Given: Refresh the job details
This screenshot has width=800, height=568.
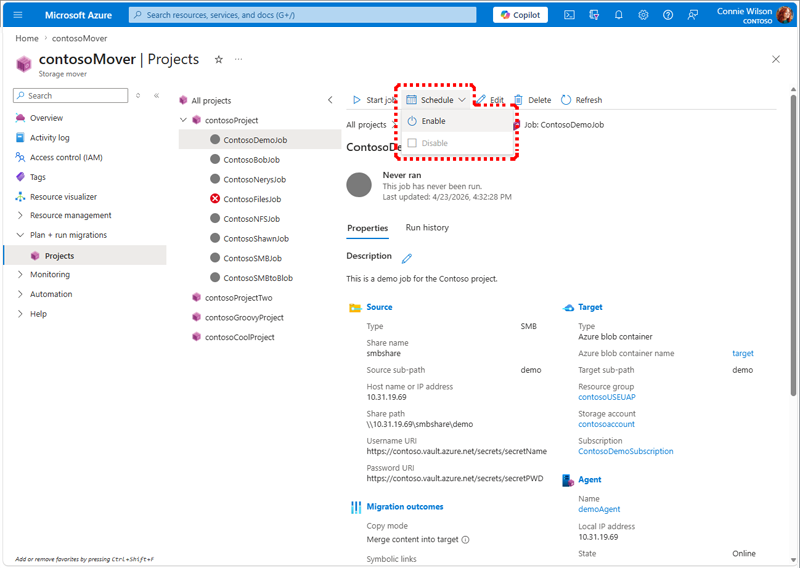Looking at the screenshot, I should pyautogui.click(x=582, y=100).
